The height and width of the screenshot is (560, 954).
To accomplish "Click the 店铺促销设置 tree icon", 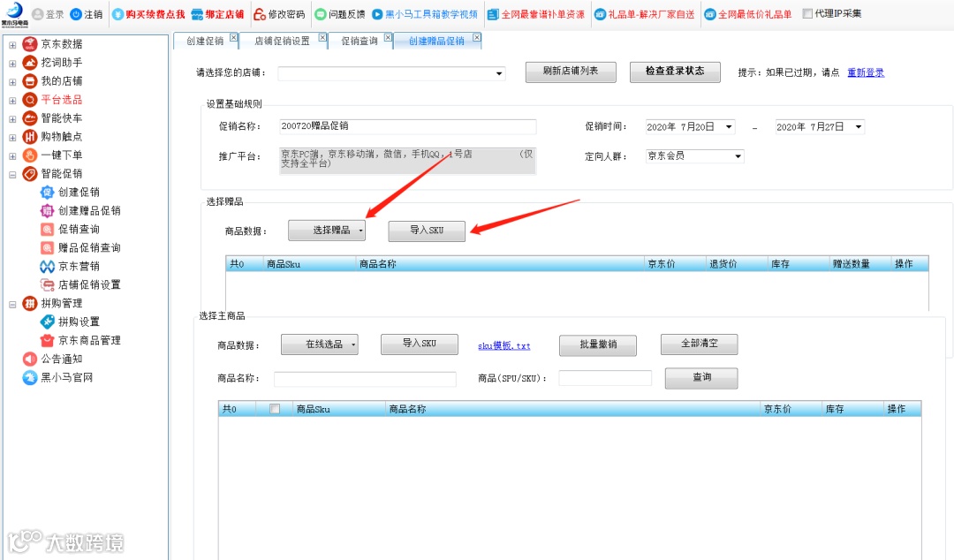I will point(48,285).
